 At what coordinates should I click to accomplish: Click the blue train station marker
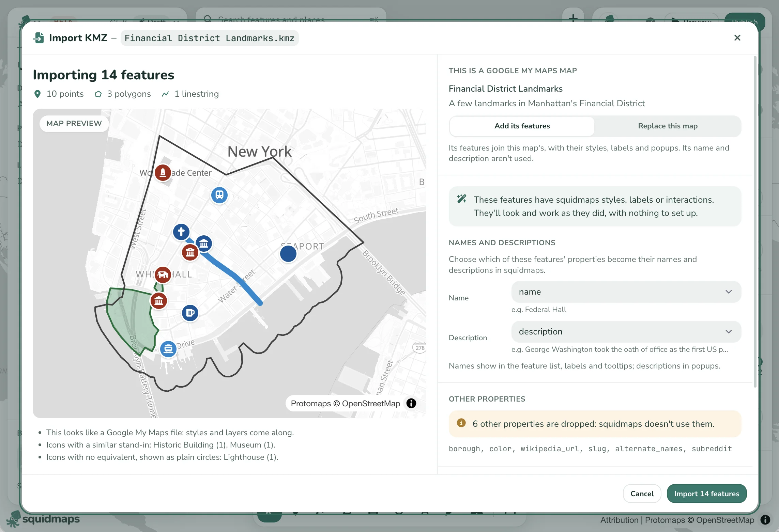point(219,195)
